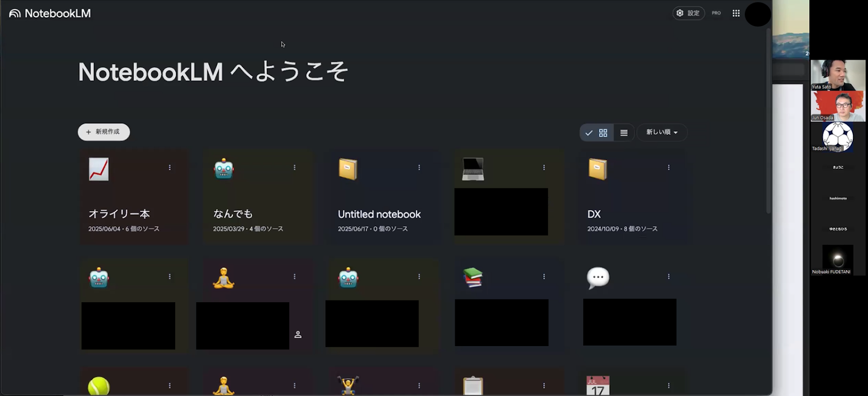Image resolution: width=868 pixels, height=396 pixels.
Task: Click the speech bubble emoji notebook icon
Action: (598, 278)
